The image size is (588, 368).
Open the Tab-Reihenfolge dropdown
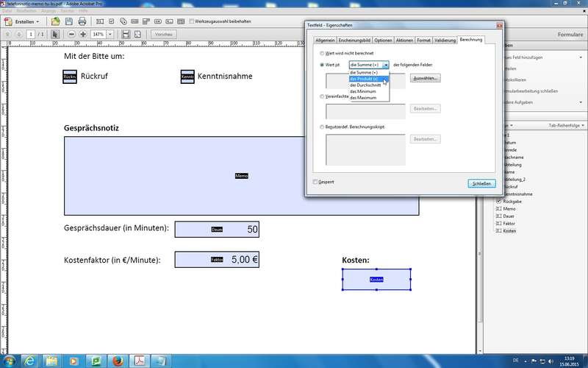(x=566, y=125)
